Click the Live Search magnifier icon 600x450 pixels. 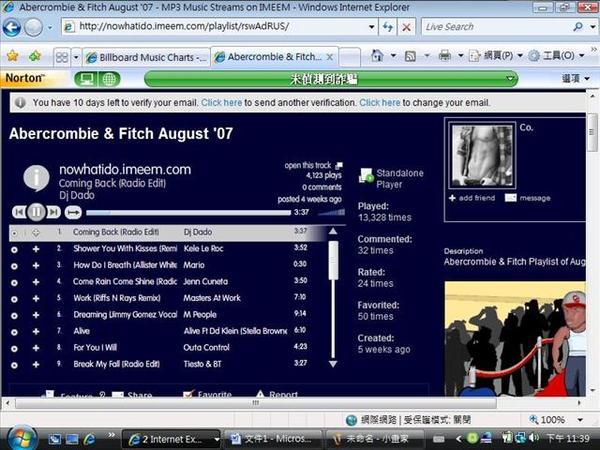(578, 26)
